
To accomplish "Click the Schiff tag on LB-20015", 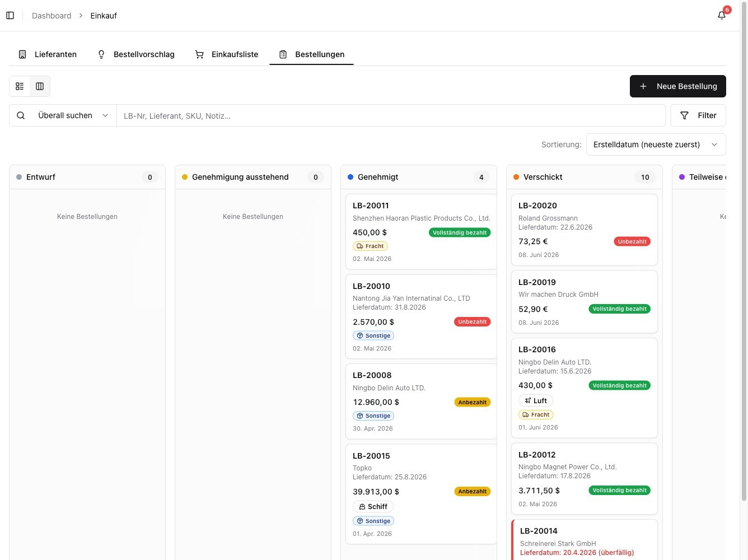I will coord(373,507).
